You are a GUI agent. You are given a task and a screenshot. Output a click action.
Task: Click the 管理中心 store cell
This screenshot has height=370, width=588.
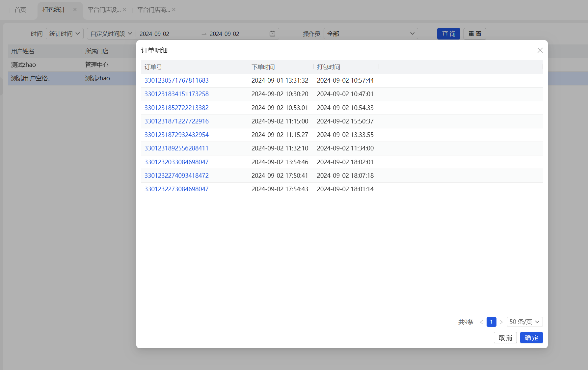[97, 65]
